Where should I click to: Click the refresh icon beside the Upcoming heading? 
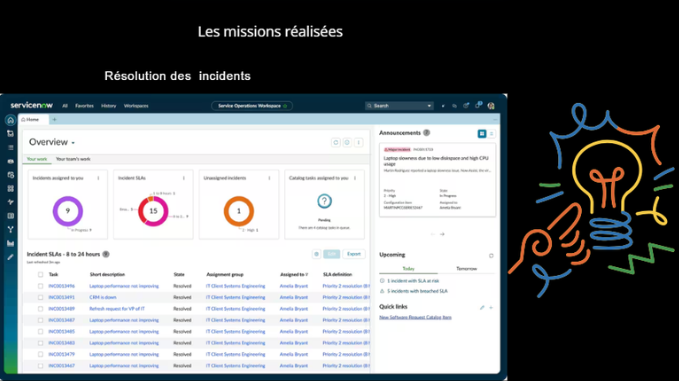491,255
